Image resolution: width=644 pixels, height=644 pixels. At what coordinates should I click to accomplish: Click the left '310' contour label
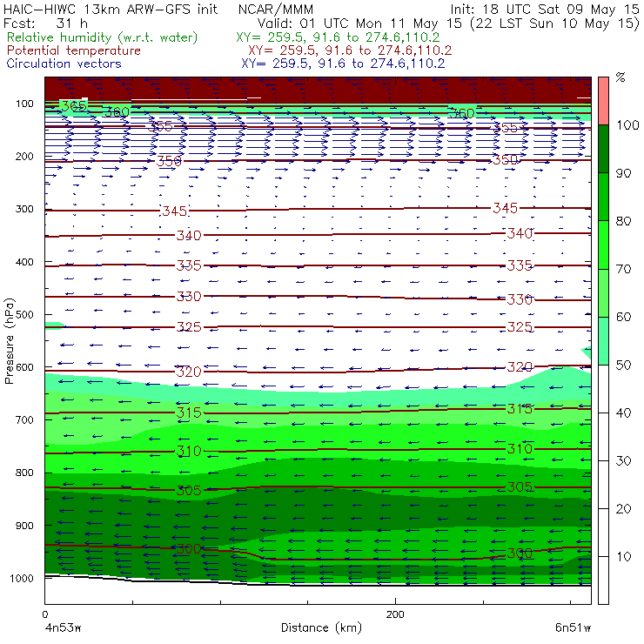[x=189, y=451]
